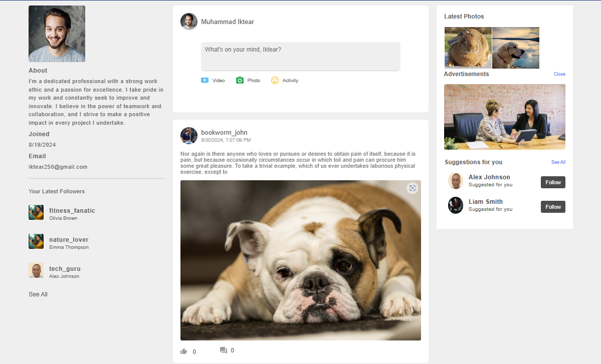601x364 pixels.
Task: Click the Video camera icon
Action: point(205,80)
